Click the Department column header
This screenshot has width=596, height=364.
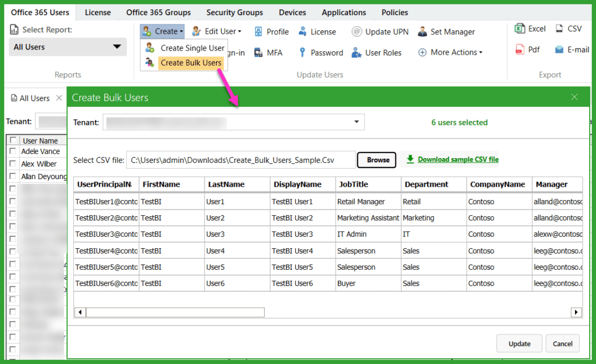tap(434, 184)
